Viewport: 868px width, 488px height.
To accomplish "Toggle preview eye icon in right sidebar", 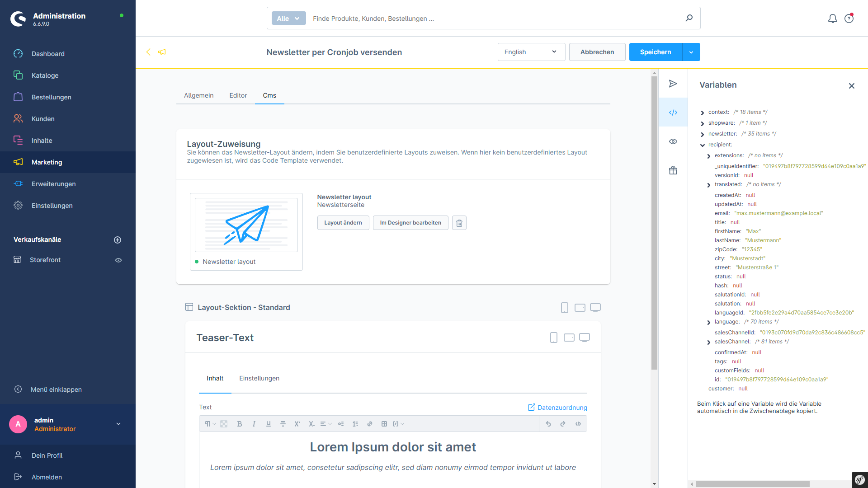I will tap(673, 141).
